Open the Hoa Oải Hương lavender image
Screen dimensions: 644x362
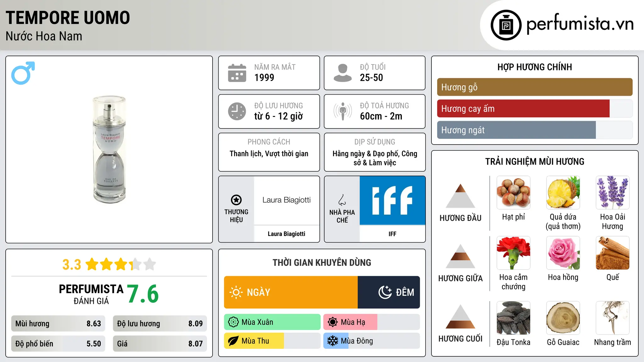(613, 193)
